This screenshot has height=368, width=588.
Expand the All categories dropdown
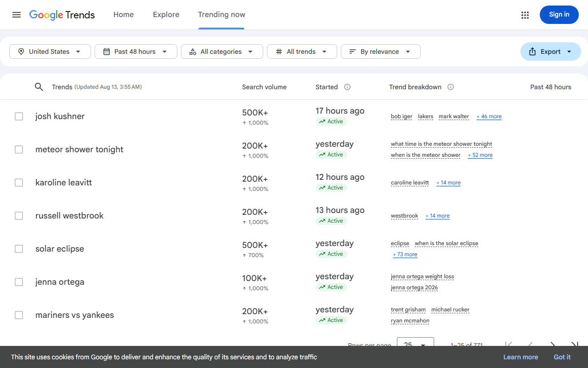point(222,52)
